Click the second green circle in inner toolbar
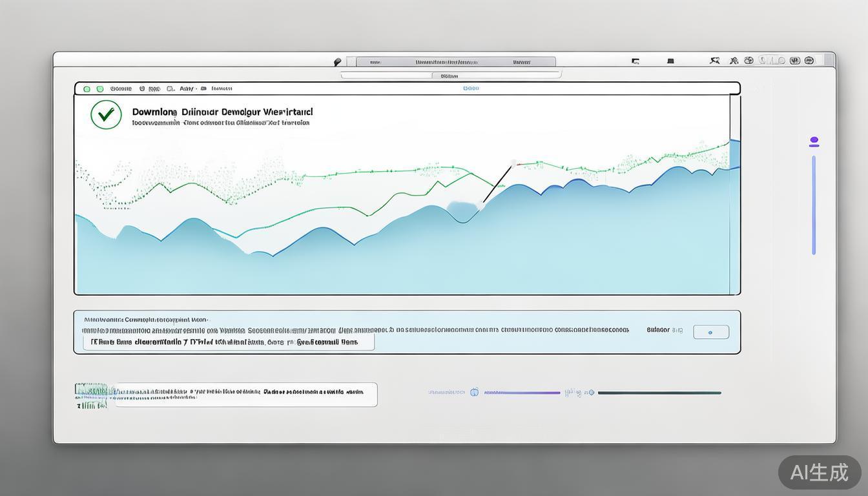The image size is (868, 496). pos(100,89)
